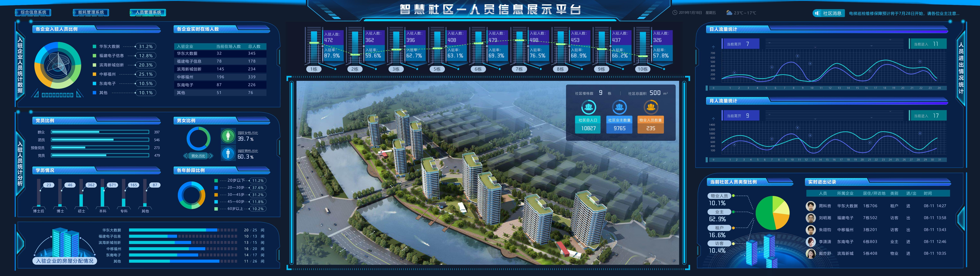Viewport: 980px width, 276px height.
Task: Click 朱翊钧's avatar in entry records
Action: 811,230
